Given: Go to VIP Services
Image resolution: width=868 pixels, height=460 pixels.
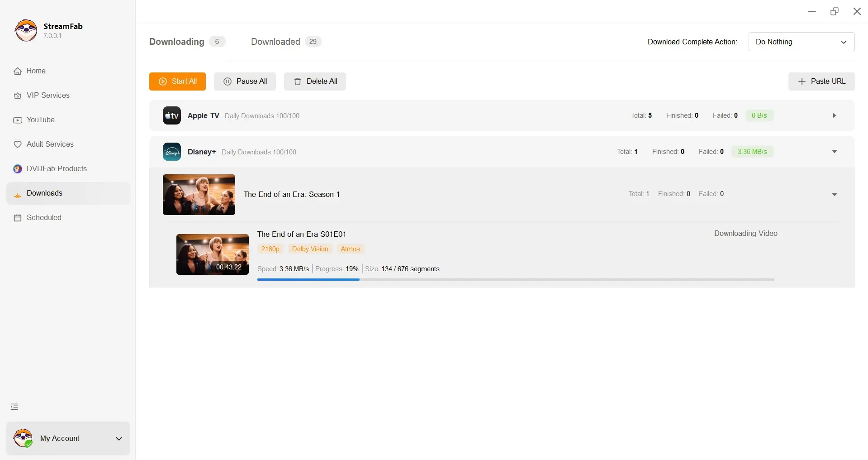Looking at the screenshot, I should pos(68,96).
